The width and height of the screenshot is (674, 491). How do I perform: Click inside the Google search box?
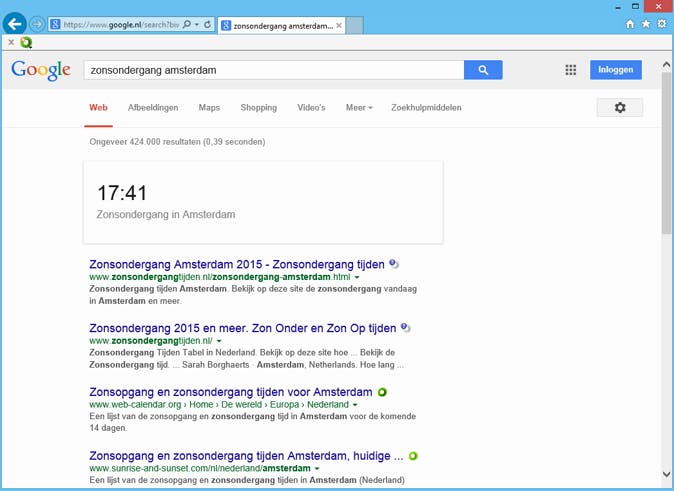tap(274, 70)
